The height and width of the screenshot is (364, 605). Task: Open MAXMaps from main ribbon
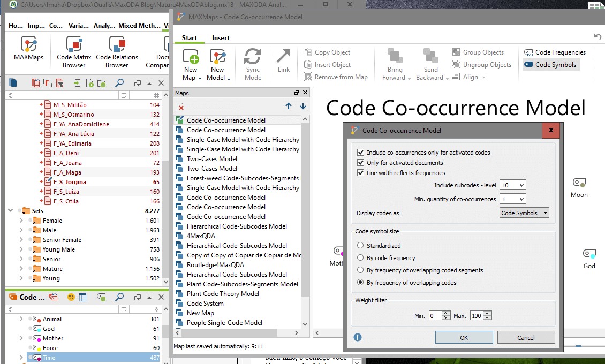point(28,49)
